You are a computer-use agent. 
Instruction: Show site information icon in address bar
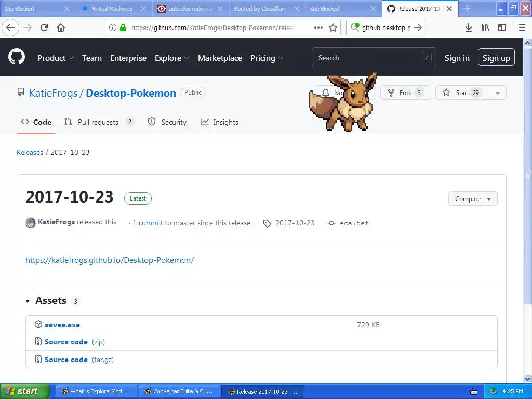[113, 28]
